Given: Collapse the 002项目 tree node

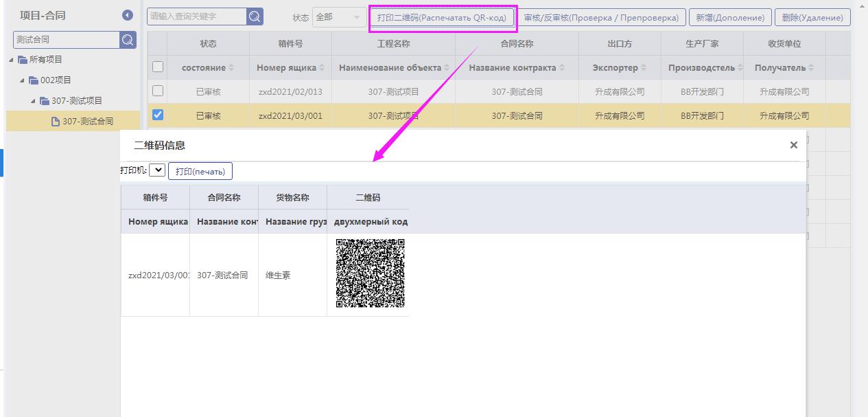Looking at the screenshot, I should click(x=23, y=80).
